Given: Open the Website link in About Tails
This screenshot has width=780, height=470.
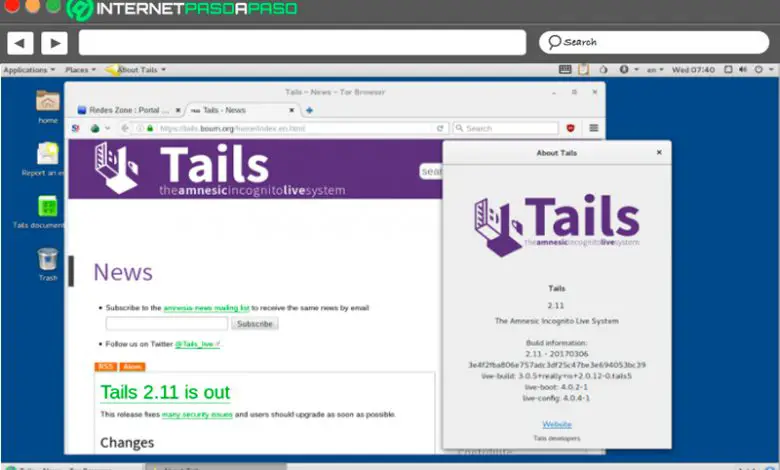Looking at the screenshot, I should [557, 424].
